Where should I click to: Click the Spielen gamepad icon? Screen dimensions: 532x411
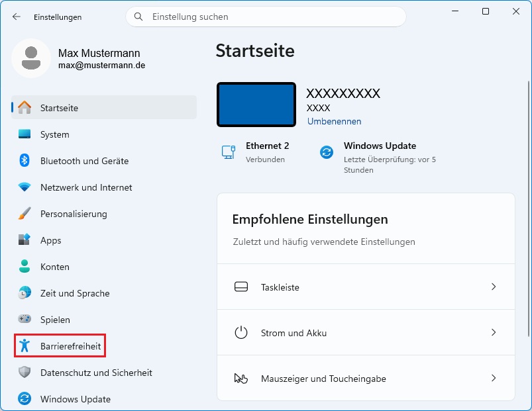[x=25, y=319]
